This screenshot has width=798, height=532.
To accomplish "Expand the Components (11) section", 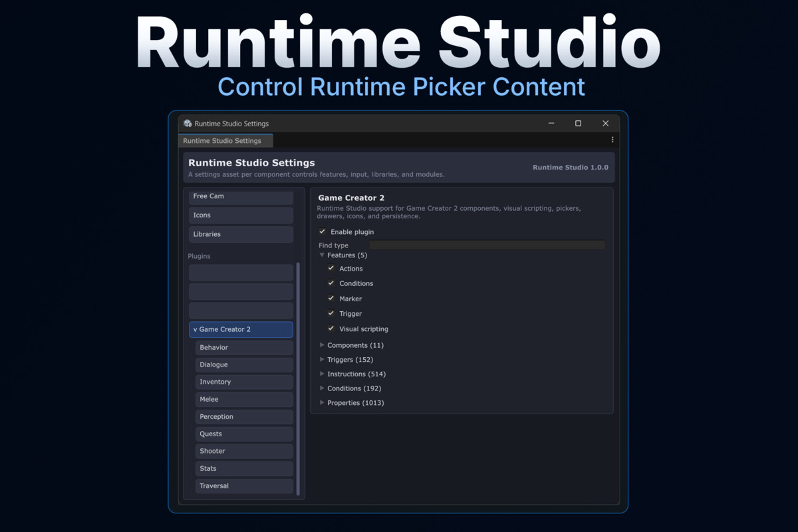I will [322, 345].
